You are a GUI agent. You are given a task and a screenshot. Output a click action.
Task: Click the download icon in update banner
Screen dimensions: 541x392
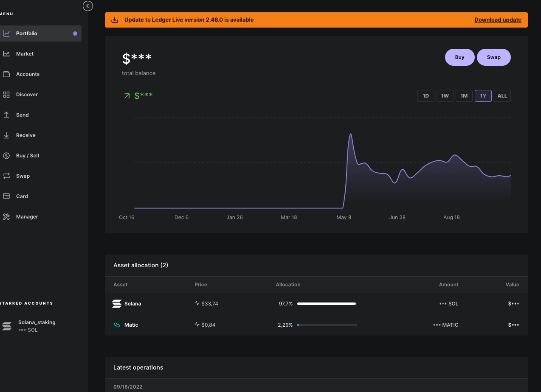tap(115, 20)
